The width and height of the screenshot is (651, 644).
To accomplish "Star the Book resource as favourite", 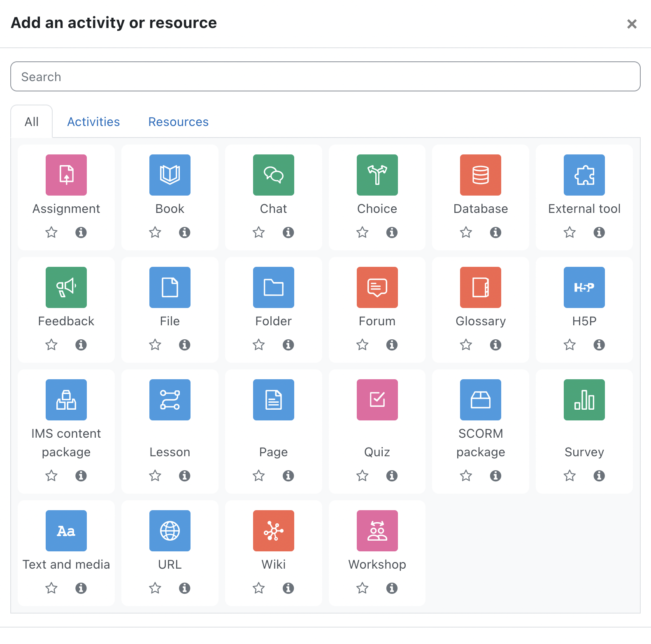I will [x=155, y=232].
